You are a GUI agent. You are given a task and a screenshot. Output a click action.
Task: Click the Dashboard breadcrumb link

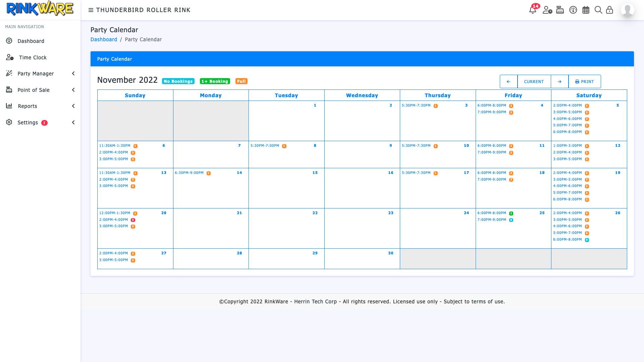[104, 39]
